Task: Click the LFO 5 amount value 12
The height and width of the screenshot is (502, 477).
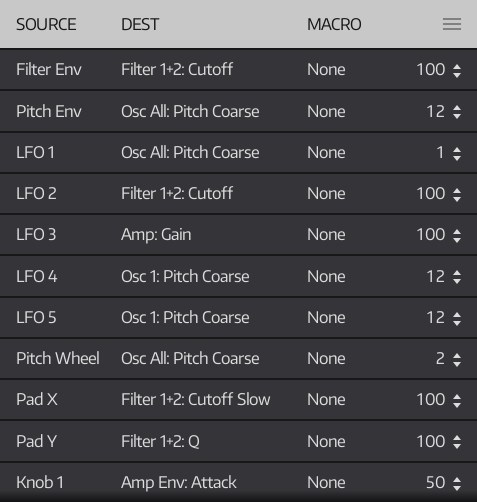Action: click(x=435, y=318)
